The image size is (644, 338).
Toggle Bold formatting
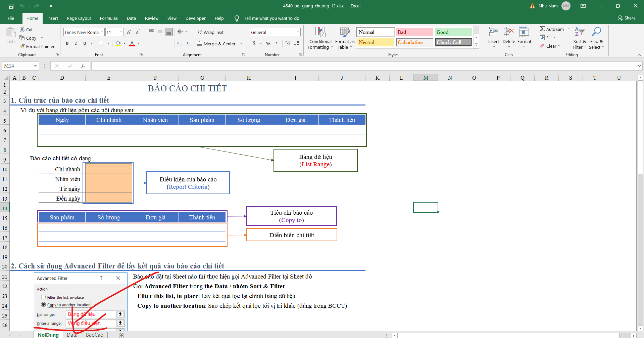(67, 43)
